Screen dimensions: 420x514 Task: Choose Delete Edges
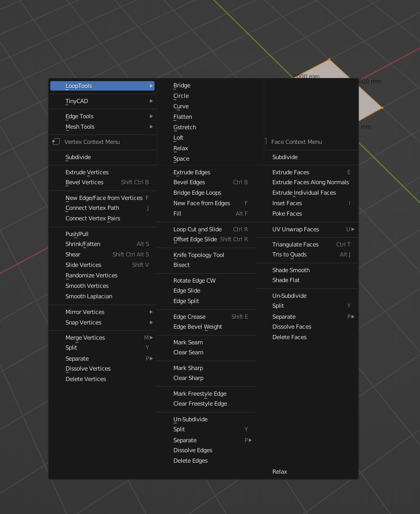[206, 461]
